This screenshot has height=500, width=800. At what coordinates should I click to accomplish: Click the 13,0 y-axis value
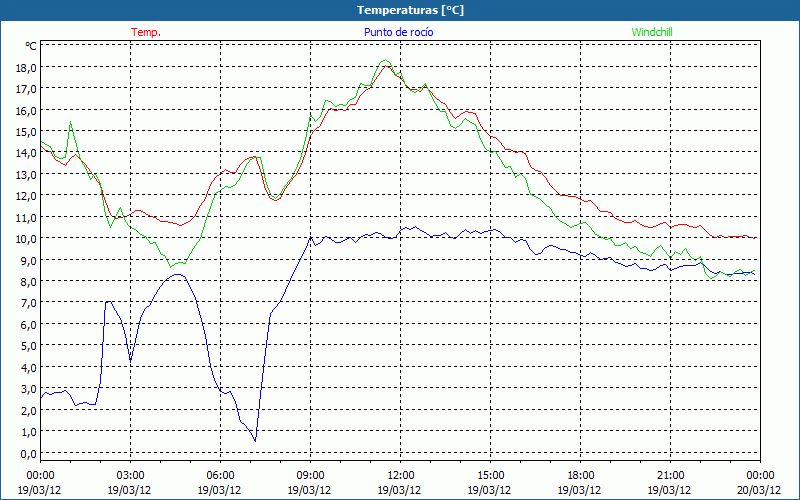point(27,174)
